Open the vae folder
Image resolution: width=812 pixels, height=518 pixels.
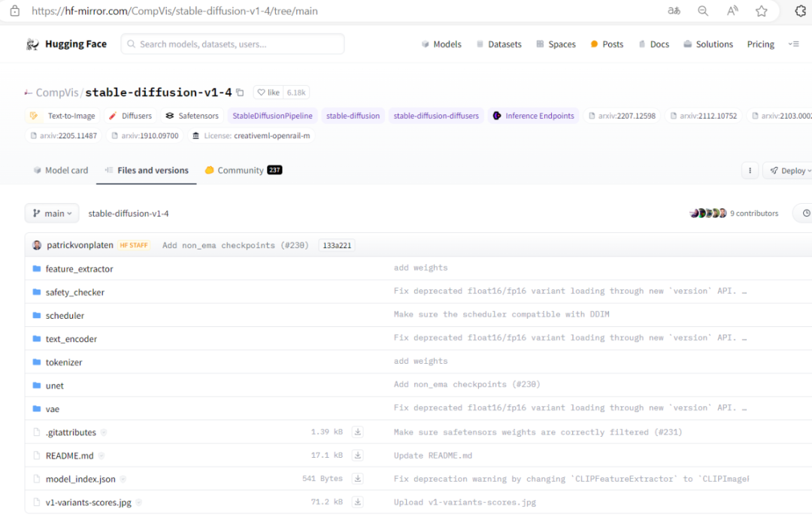(x=53, y=409)
